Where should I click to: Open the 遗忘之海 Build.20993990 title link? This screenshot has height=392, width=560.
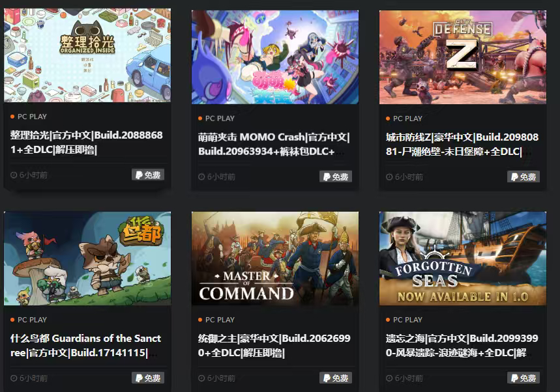[x=462, y=345]
